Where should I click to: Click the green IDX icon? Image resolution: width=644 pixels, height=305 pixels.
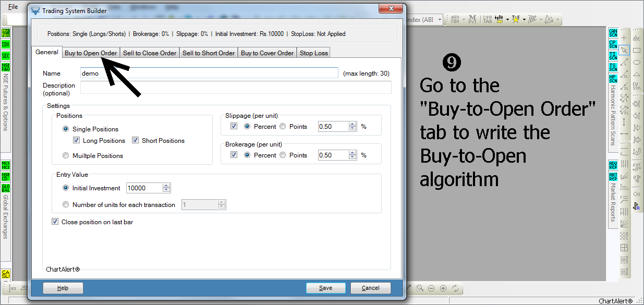tap(6, 44)
